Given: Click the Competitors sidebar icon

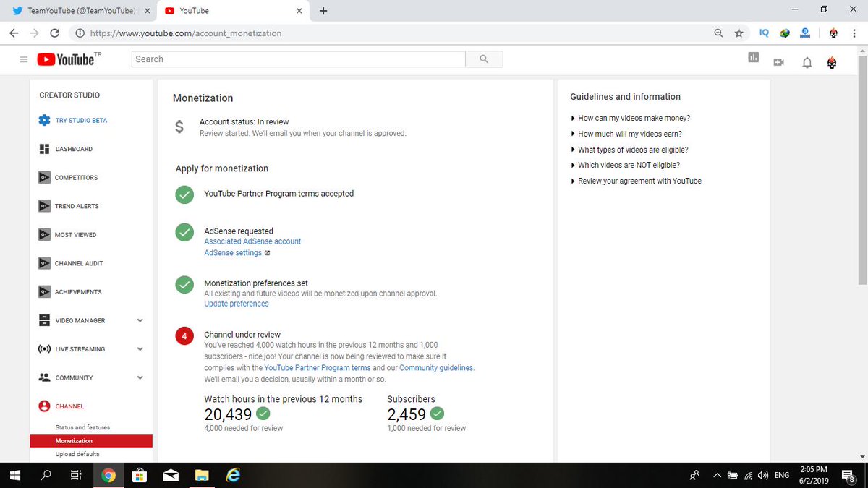Looking at the screenshot, I should (x=44, y=177).
